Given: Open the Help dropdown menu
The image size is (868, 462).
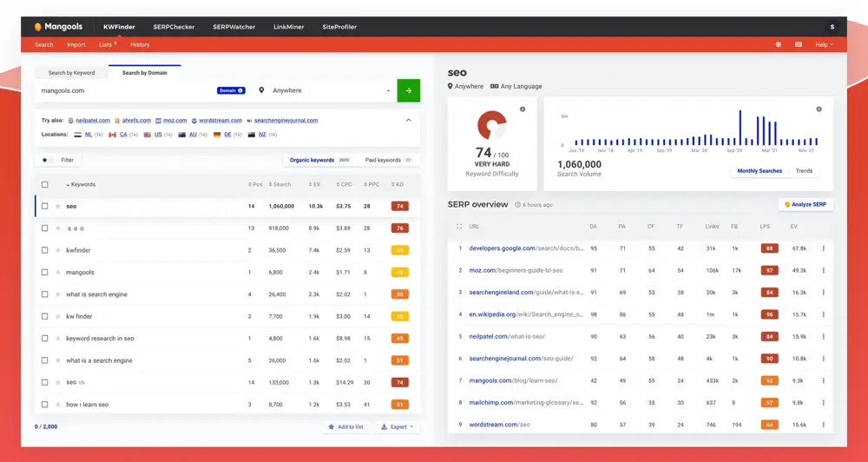Looking at the screenshot, I should coord(824,45).
